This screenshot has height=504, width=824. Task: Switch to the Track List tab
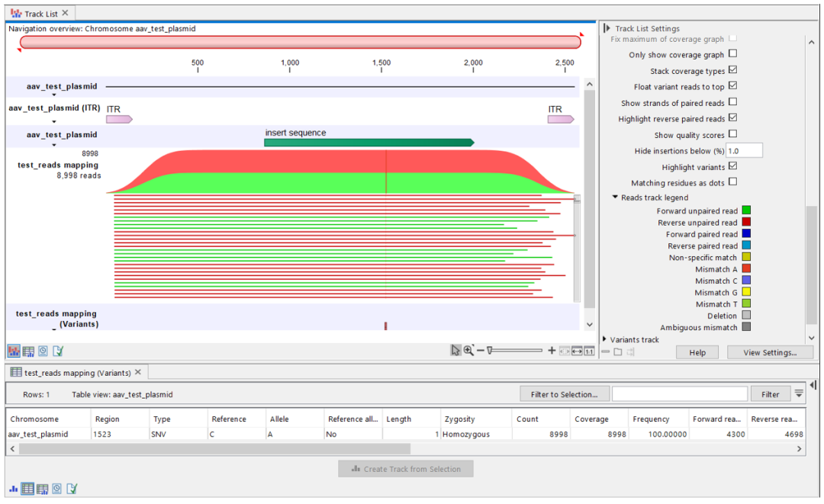click(x=41, y=14)
